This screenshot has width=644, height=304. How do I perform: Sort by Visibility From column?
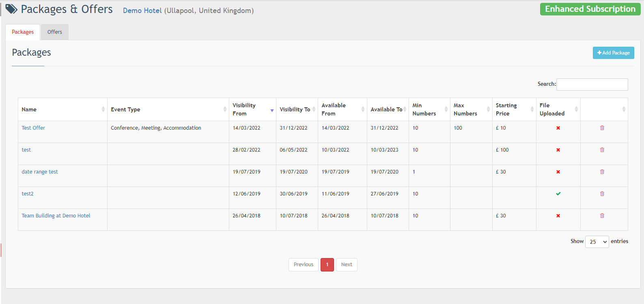252,109
